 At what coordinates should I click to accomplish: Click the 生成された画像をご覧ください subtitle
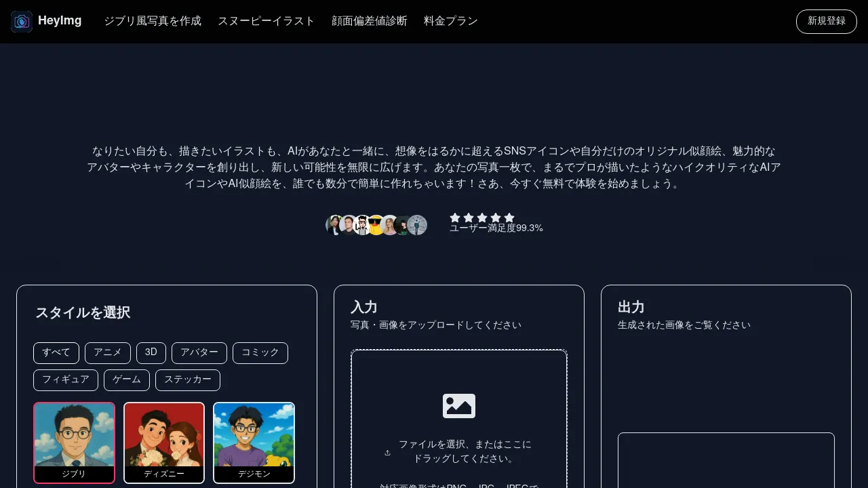684,325
